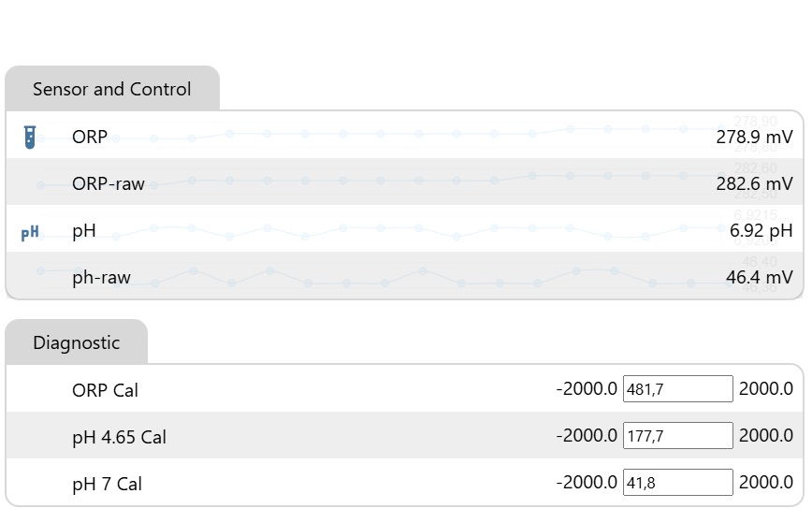Click the ORP Cal input field

pyautogui.click(x=678, y=389)
